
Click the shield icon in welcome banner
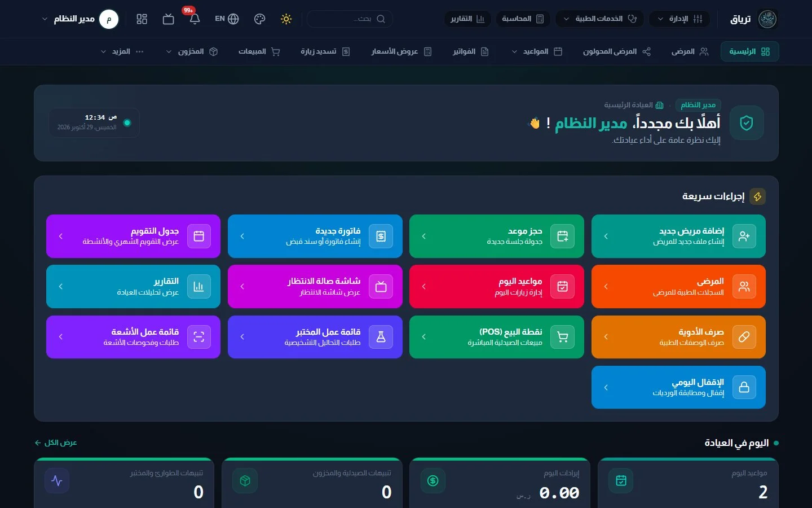(747, 122)
